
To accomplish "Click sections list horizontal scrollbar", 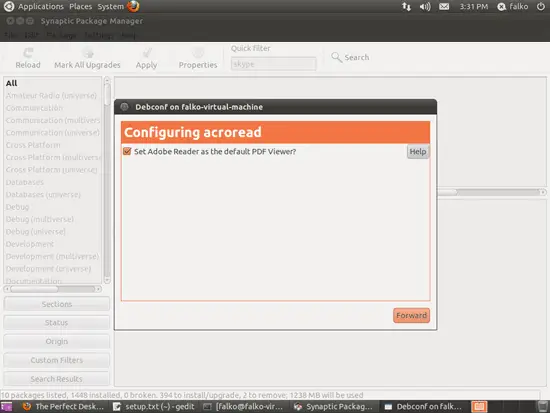I will 53,289.
